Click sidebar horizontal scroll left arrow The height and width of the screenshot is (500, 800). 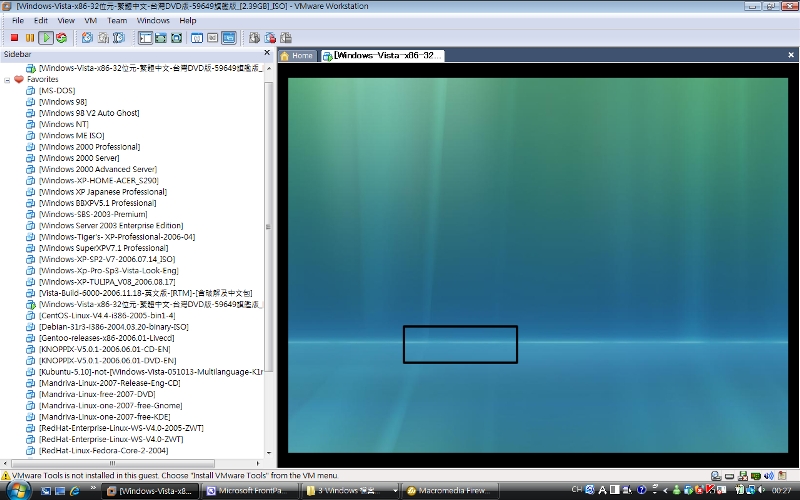[x=6, y=463]
